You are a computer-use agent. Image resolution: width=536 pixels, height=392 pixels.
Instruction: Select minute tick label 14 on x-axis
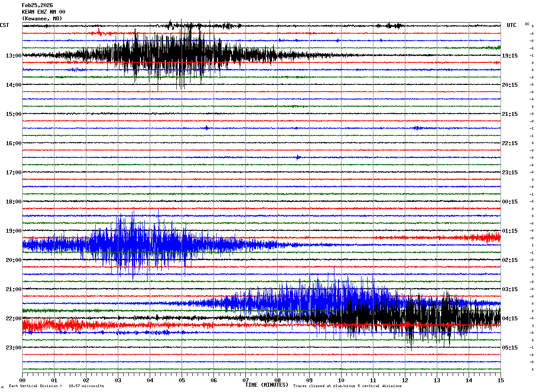469,380
